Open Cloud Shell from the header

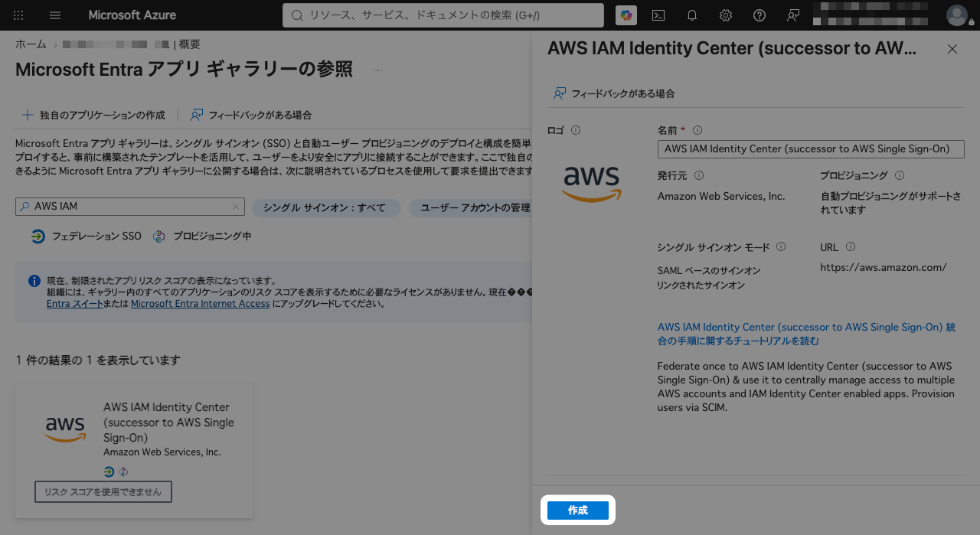point(658,15)
